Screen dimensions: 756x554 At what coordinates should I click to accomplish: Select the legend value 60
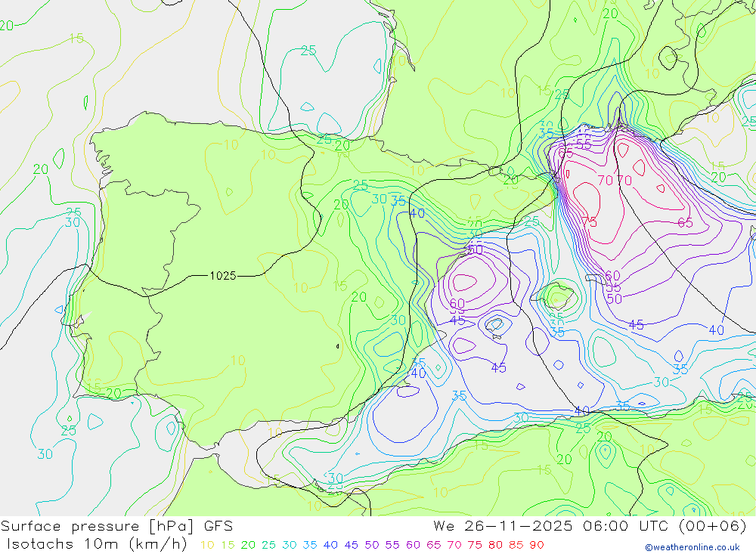pos(414,545)
